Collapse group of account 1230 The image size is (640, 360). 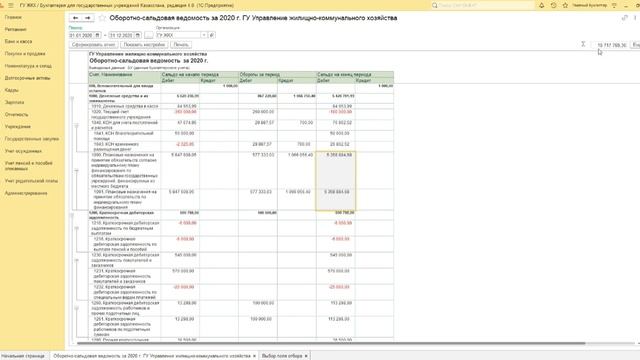point(76,260)
